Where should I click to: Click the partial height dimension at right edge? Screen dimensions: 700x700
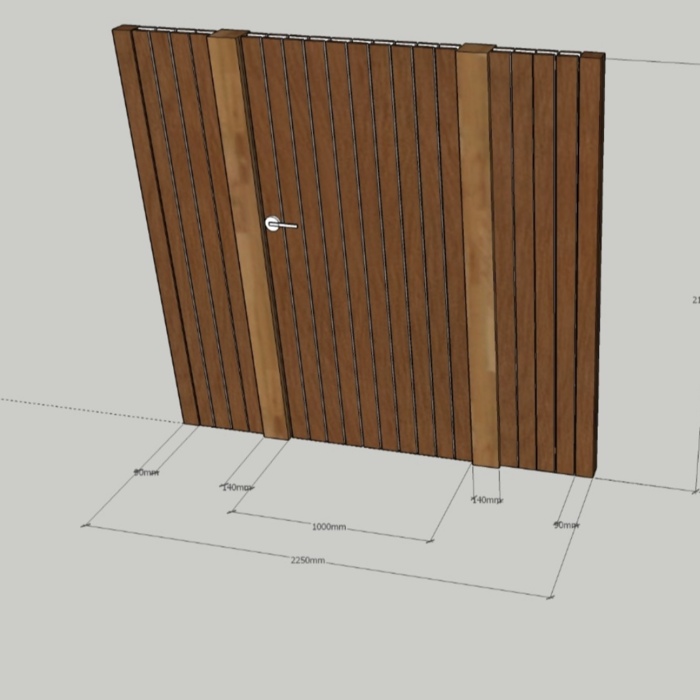click(694, 299)
